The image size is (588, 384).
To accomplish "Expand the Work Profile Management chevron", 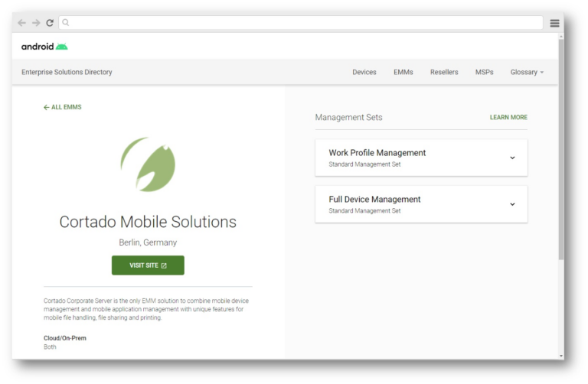I will pyautogui.click(x=512, y=158).
